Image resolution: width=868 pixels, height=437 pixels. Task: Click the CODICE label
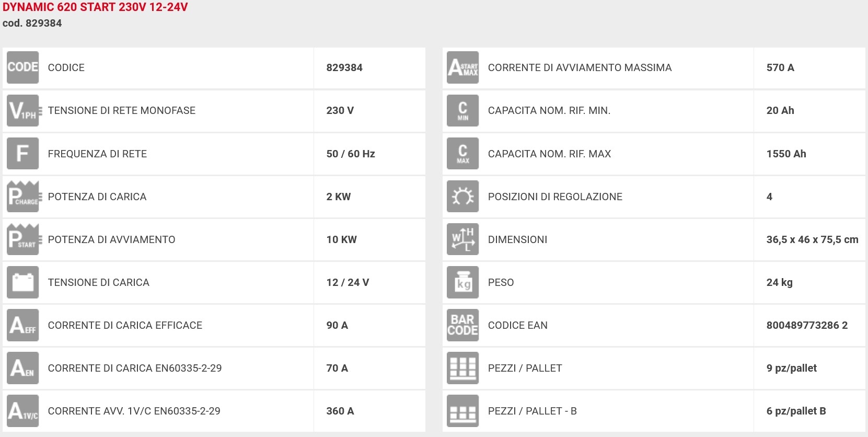66,67
